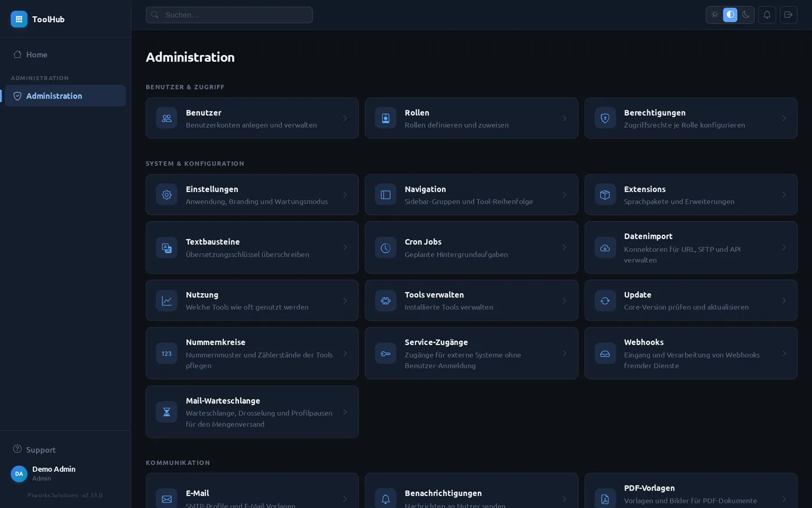Click the chevron on Tools verwalten card

[564, 301]
